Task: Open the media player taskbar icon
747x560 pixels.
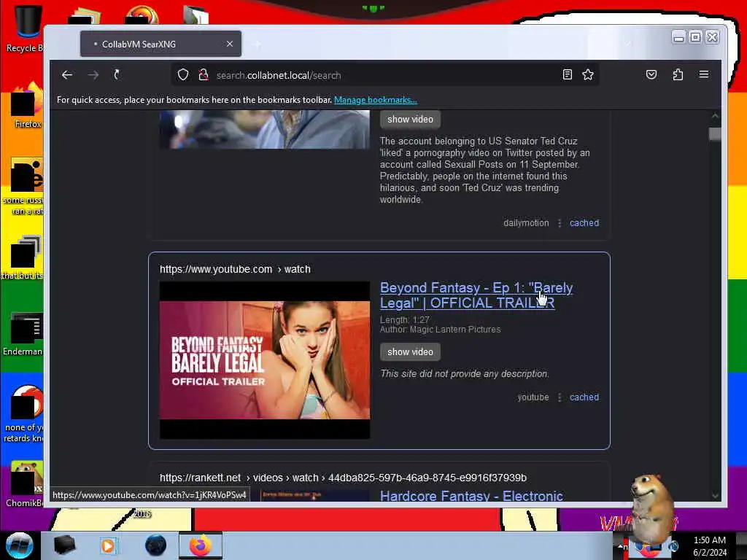Action: pos(108,545)
